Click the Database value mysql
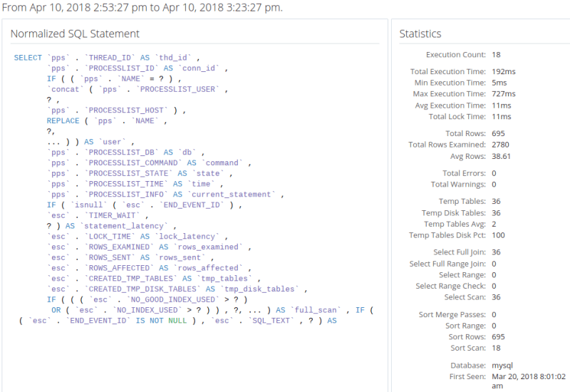 click(503, 365)
